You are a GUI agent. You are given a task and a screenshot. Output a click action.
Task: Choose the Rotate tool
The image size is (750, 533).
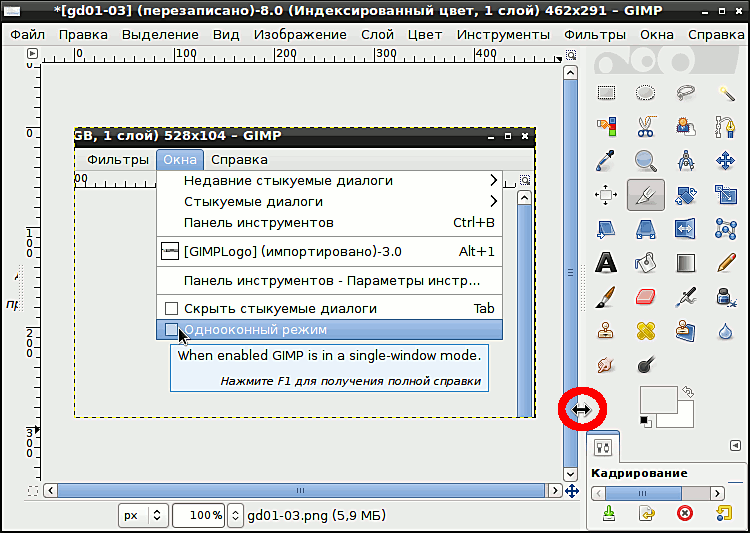coord(685,195)
